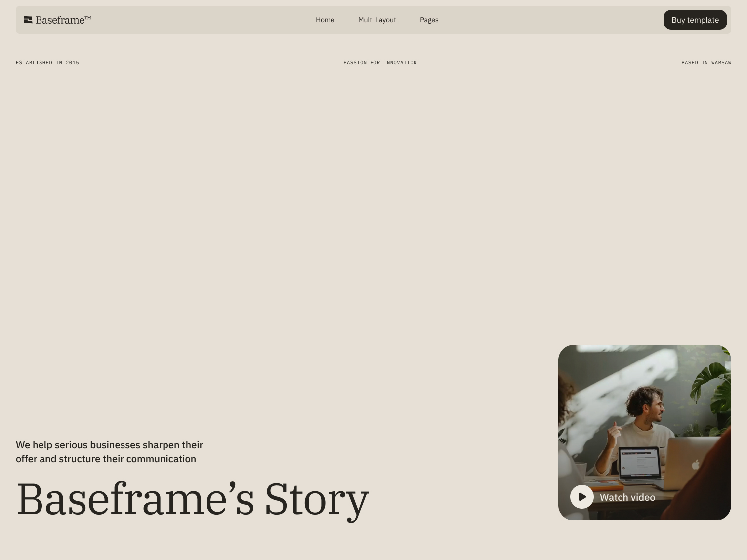The height and width of the screenshot is (560, 747).
Task: Click Multi Layout in the navbar
Action: pos(377,20)
